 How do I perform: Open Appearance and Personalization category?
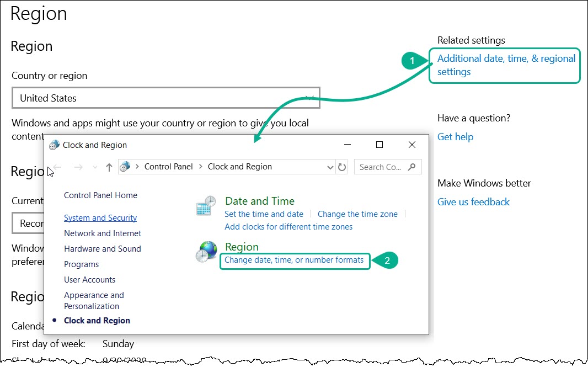click(x=94, y=301)
